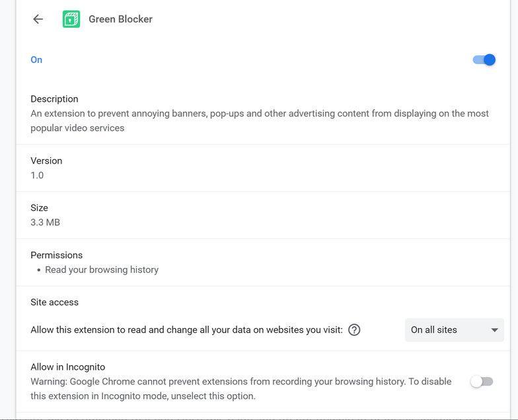
Task: Click the Site access heading
Action: coord(54,302)
